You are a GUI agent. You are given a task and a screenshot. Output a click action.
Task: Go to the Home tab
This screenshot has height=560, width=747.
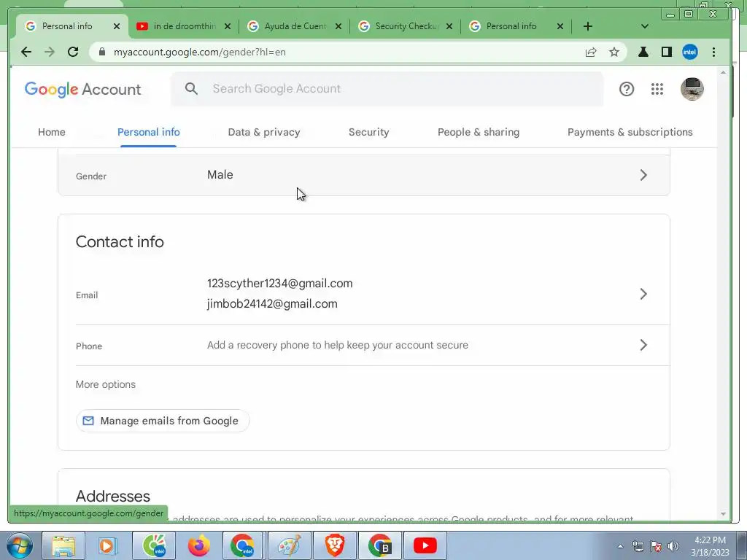point(52,132)
